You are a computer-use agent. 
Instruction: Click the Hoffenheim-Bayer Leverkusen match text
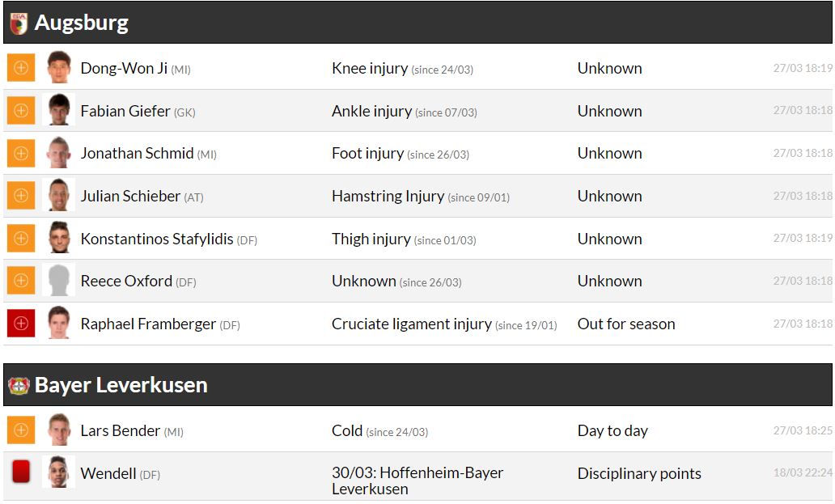click(x=417, y=481)
